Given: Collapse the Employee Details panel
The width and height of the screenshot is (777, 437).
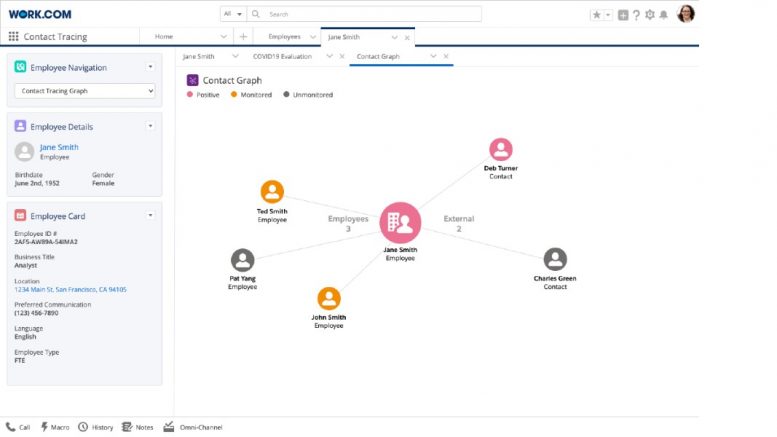Looking at the screenshot, I should coord(150,126).
